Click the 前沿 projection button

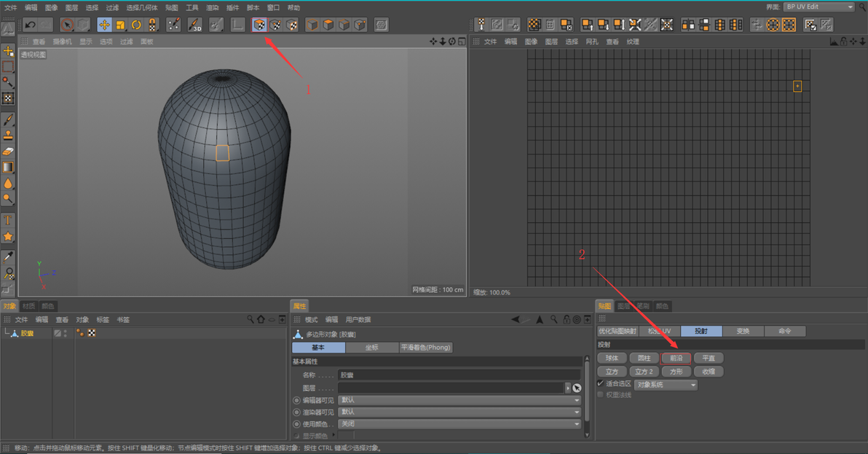[x=676, y=359]
